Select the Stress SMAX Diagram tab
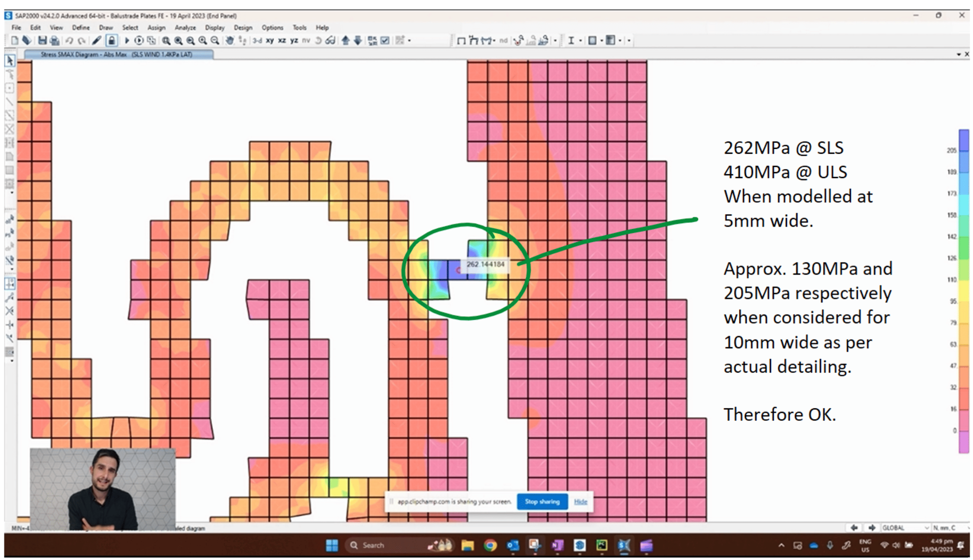The height and width of the screenshot is (560, 973). (117, 54)
